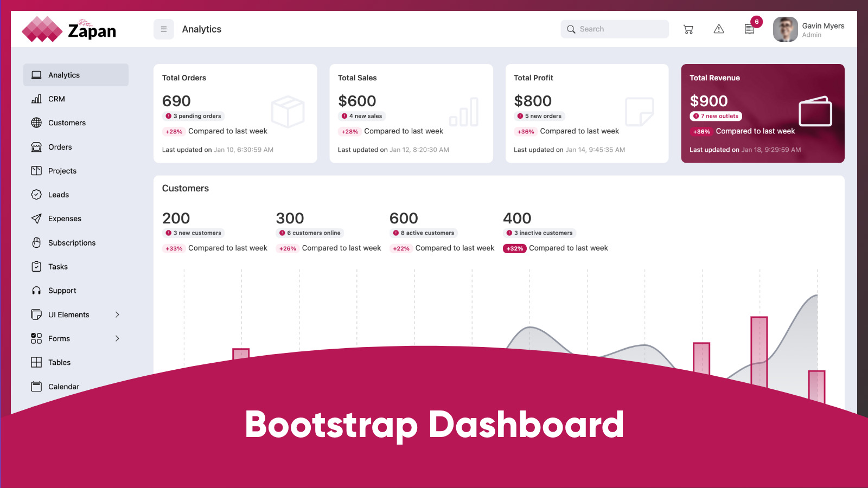Click the Zapan logo
The width and height of the screenshot is (868, 488).
click(x=69, y=30)
